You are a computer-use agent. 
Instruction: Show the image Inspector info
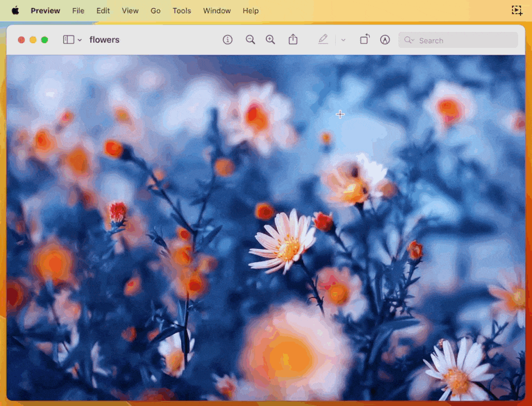(x=227, y=40)
